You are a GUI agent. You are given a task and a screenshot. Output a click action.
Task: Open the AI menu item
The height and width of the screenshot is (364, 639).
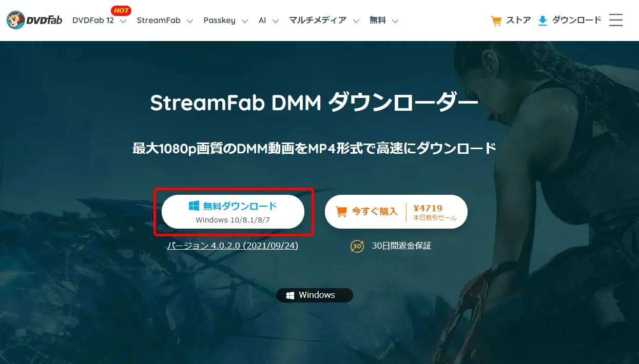pyautogui.click(x=262, y=21)
